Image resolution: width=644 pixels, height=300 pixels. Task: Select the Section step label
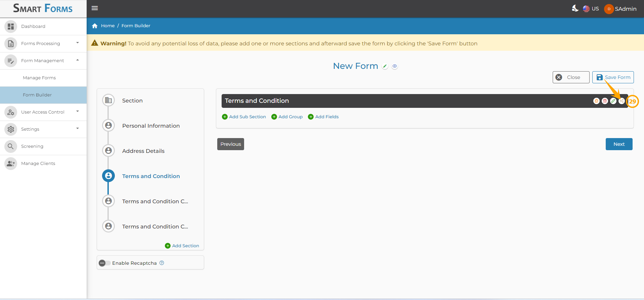coord(132,101)
